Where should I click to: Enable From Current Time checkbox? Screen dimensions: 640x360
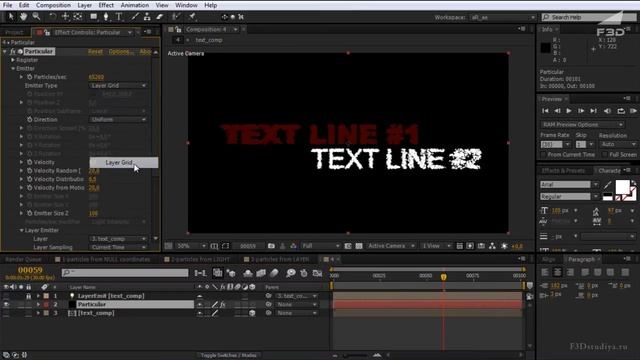(543, 155)
